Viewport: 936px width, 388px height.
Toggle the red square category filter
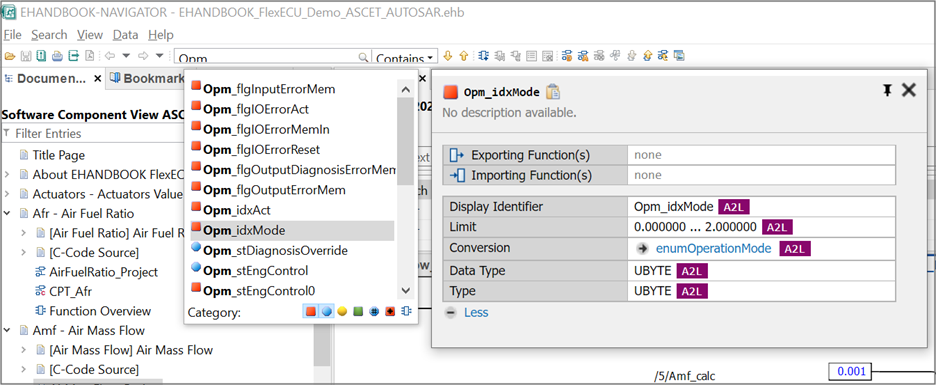click(x=310, y=312)
